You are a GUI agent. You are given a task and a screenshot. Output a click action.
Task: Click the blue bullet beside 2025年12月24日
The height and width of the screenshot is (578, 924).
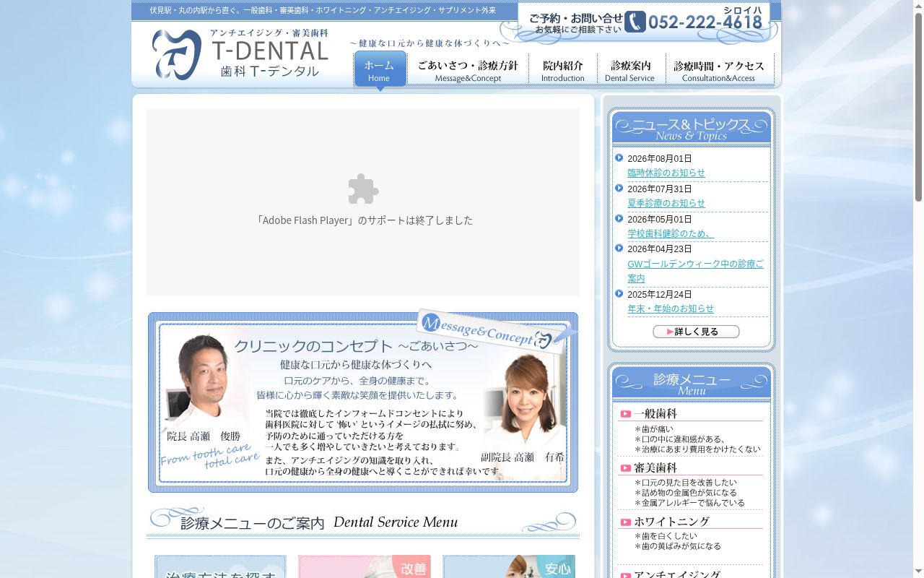pos(619,293)
